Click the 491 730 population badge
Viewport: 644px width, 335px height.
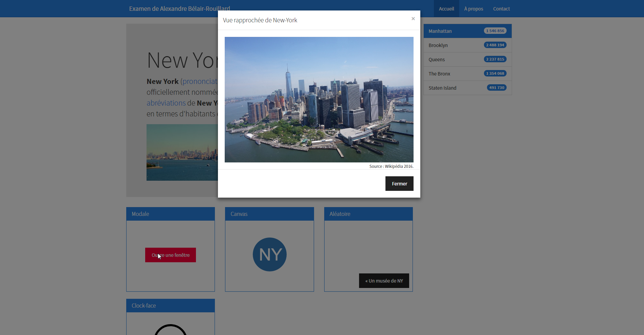coord(497,88)
